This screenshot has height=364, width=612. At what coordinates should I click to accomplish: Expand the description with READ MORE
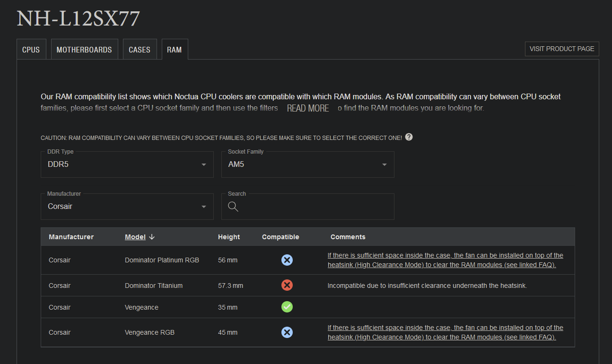308,108
